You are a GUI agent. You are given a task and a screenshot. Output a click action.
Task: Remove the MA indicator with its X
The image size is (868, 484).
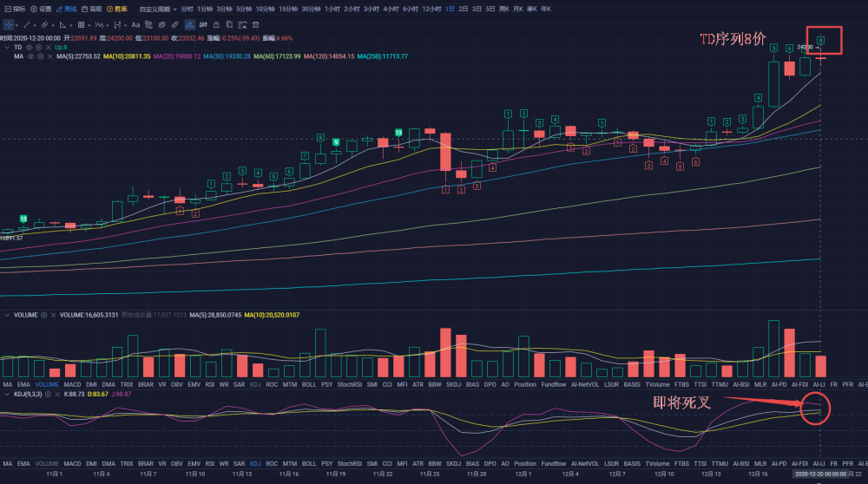(x=49, y=56)
